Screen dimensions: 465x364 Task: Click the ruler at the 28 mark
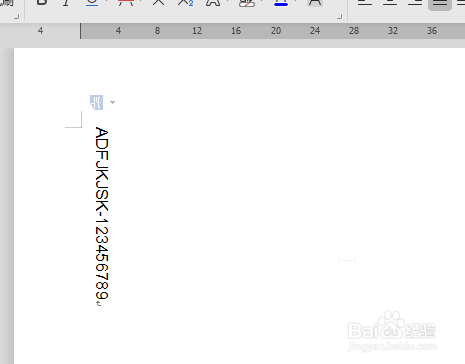(x=354, y=31)
